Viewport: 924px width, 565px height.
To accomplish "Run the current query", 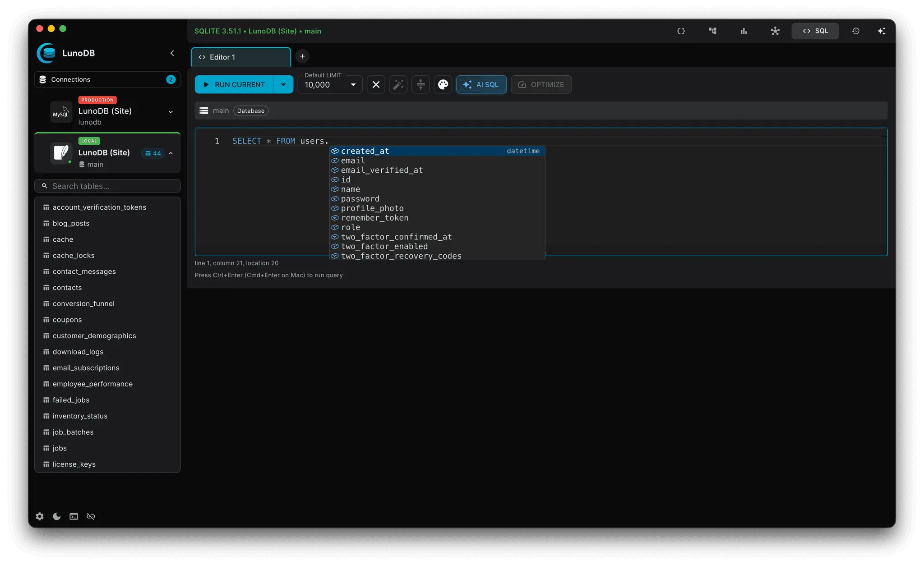I will 234,84.
